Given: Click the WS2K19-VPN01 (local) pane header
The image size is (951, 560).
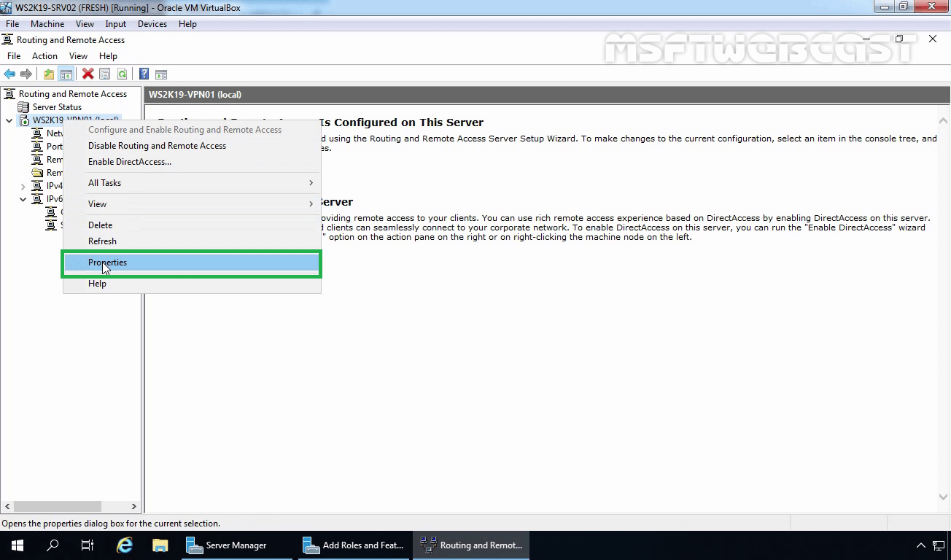Looking at the screenshot, I should click(547, 94).
